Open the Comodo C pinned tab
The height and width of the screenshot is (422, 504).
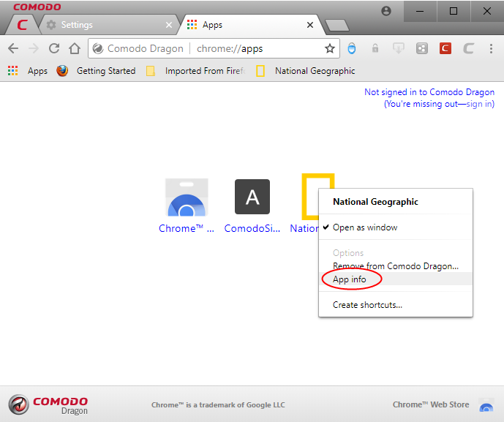pyautogui.click(x=22, y=25)
